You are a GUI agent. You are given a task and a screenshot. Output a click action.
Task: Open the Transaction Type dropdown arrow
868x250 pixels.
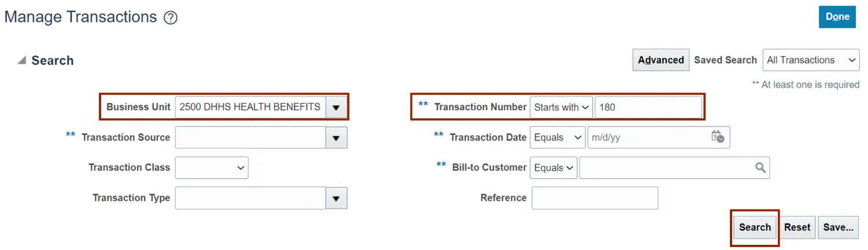(336, 198)
